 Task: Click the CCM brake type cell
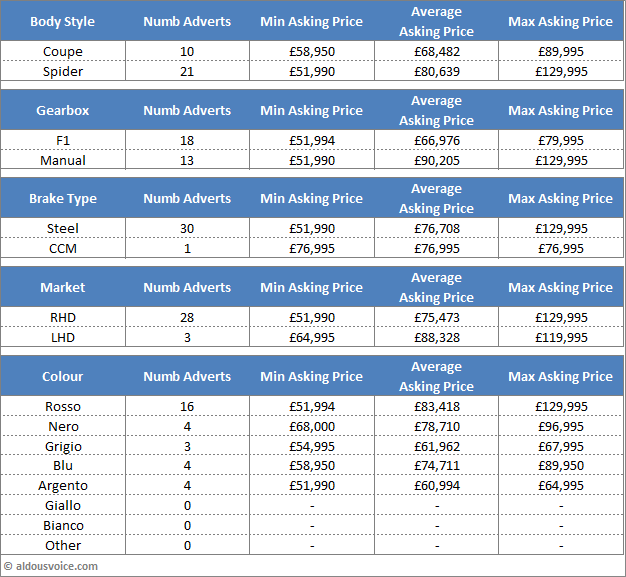tap(63, 248)
